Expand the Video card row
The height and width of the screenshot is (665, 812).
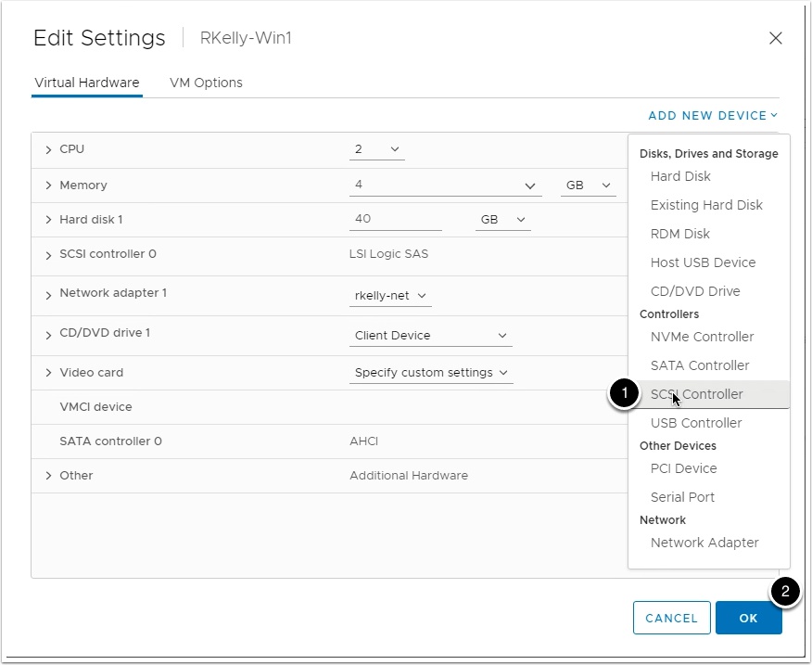tap(48, 373)
